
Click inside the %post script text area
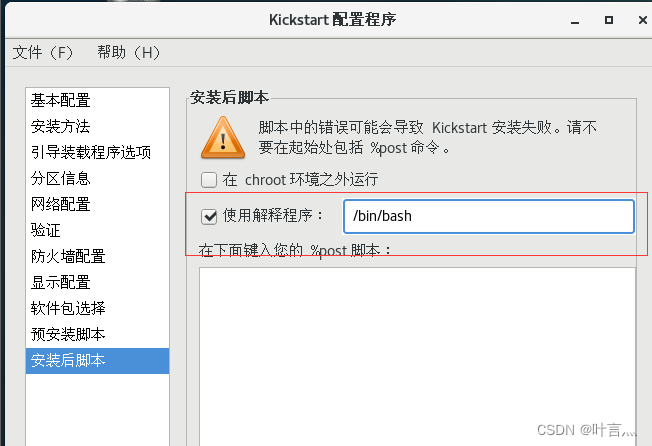[x=417, y=357]
